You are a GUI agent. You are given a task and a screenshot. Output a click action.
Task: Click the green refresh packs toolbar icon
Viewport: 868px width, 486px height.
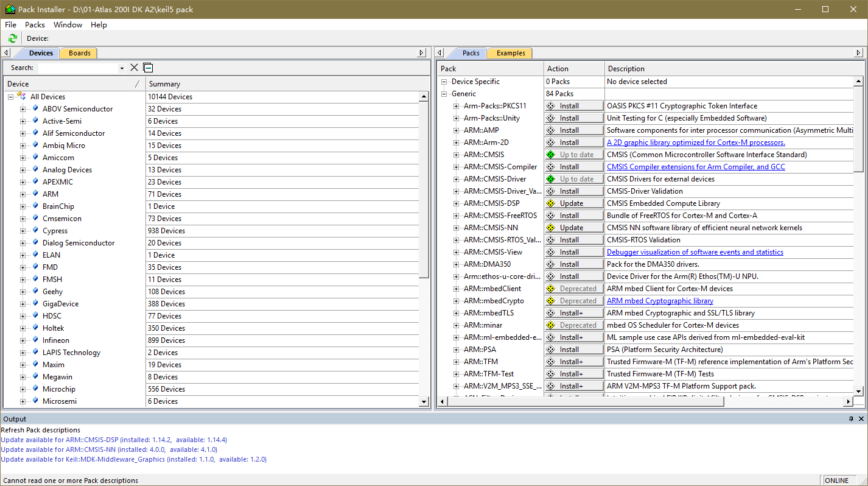tap(12, 38)
